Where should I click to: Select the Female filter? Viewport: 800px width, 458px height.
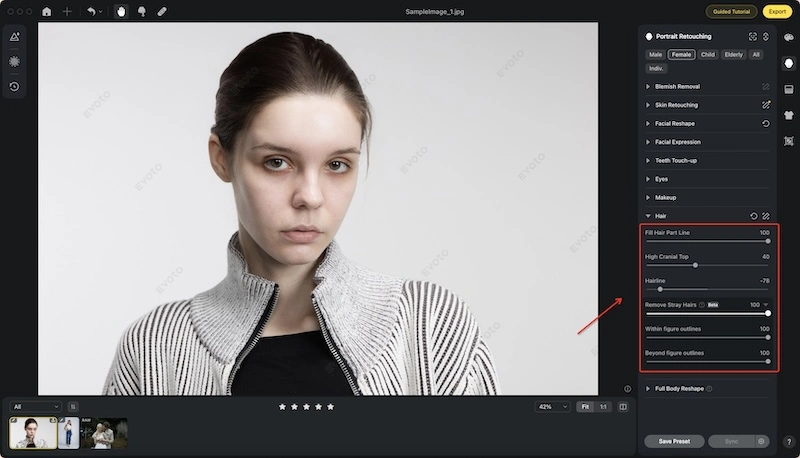pyautogui.click(x=681, y=55)
